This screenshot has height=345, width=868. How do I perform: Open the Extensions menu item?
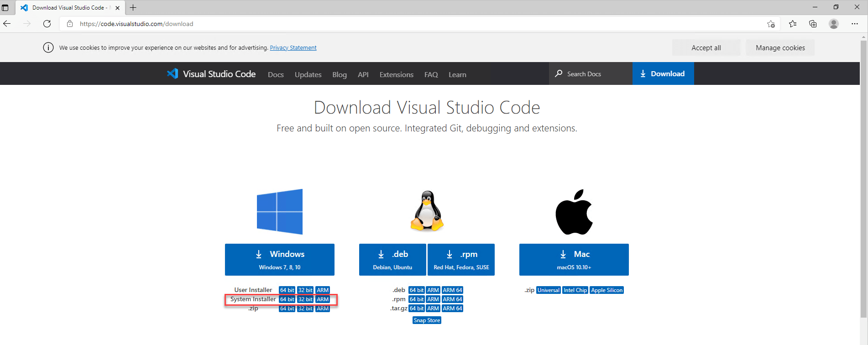point(397,74)
